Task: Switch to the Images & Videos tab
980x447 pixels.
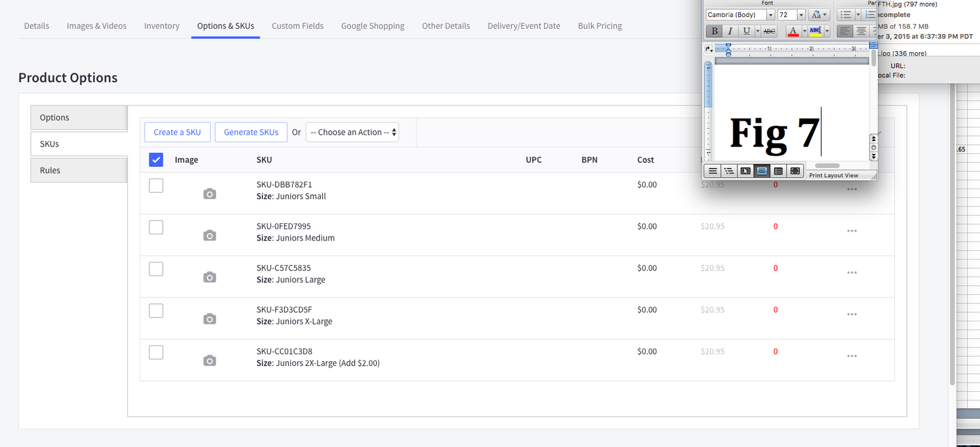Action: coord(97,26)
